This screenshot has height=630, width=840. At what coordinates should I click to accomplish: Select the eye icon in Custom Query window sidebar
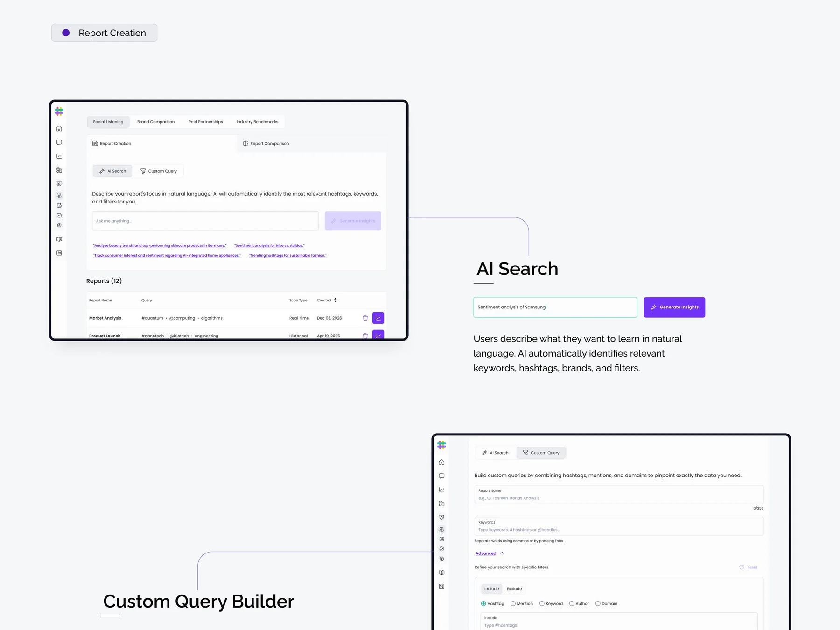click(441, 529)
